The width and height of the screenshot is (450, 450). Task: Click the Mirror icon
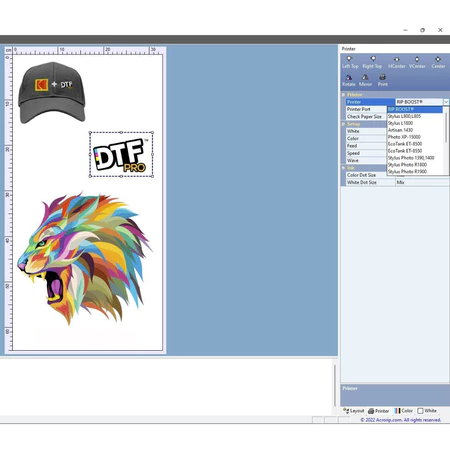pos(365,80)
